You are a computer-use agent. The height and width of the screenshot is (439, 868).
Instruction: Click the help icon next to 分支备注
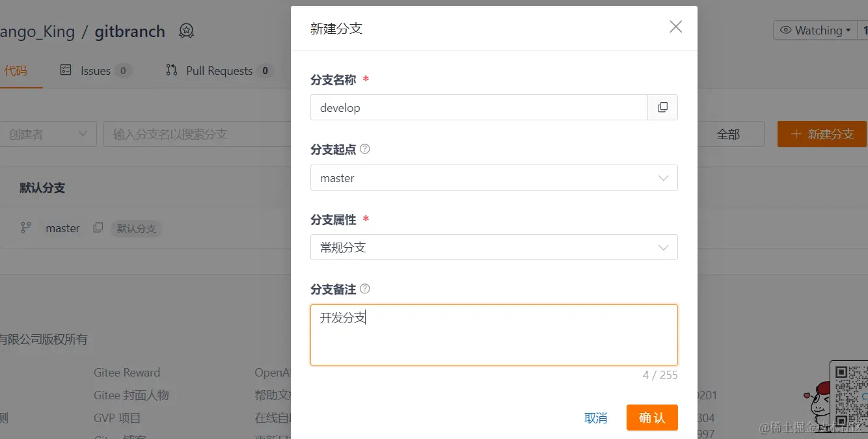point(365,289)
